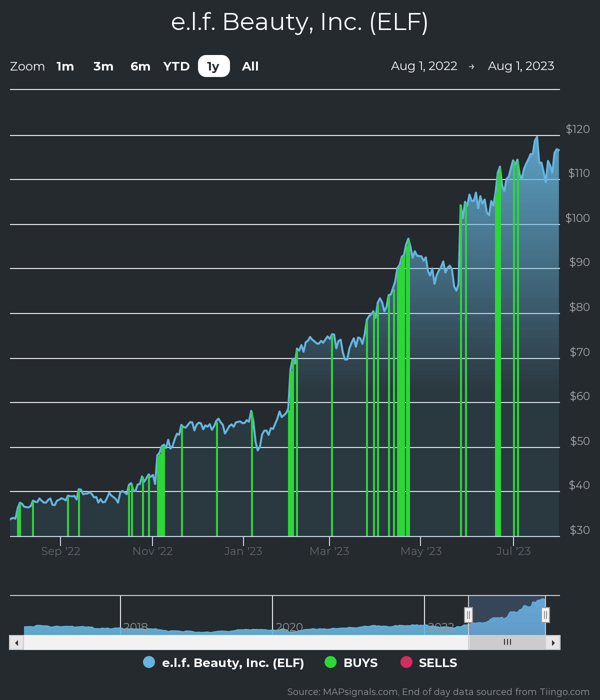
Task: Click the active 1y zoom button
Action: click(214, 66)
